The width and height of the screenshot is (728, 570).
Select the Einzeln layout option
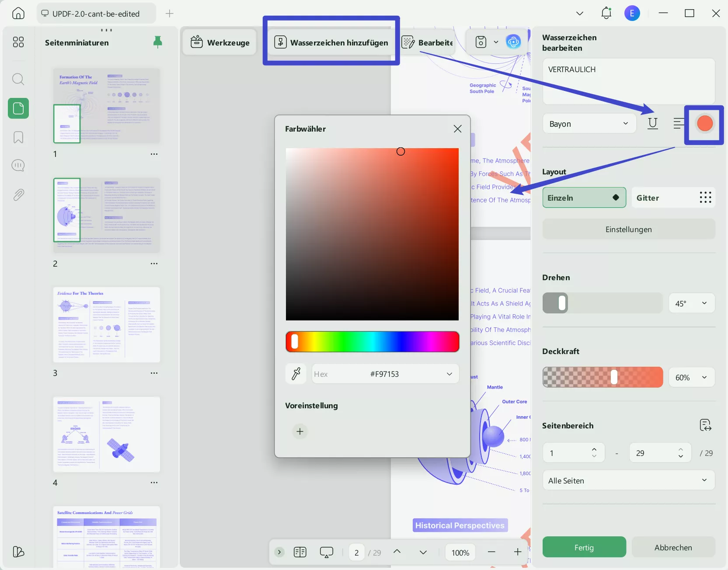[x=584, y=198]
